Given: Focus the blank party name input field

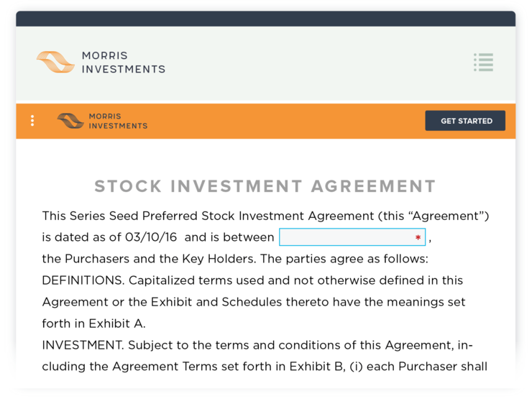Looking at the screenshot, I should (345, 237).
